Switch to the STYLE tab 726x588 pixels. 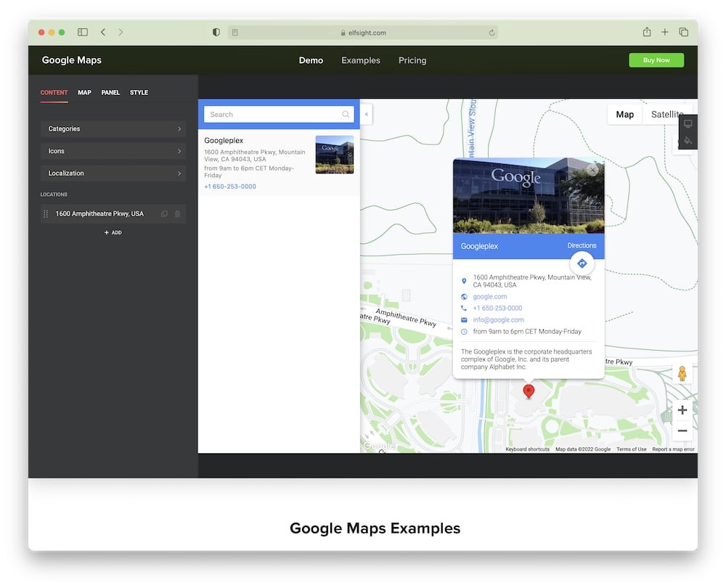pos(139,93)
